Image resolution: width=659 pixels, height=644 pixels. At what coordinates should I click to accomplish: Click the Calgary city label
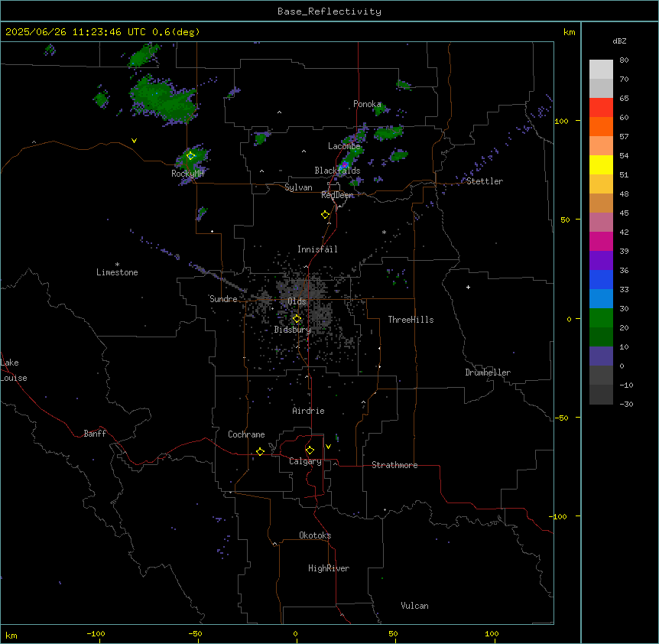click(x=305, y=461)
